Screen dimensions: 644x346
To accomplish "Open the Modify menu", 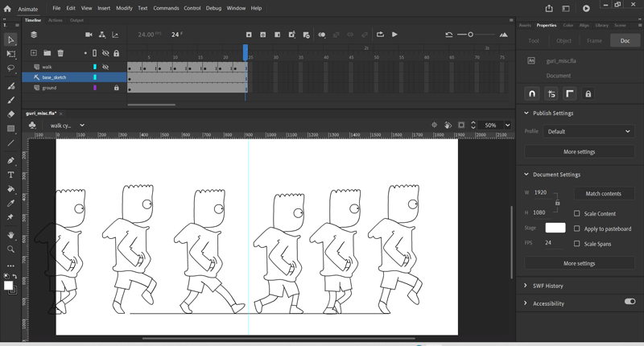I will (x=124, y=8).
